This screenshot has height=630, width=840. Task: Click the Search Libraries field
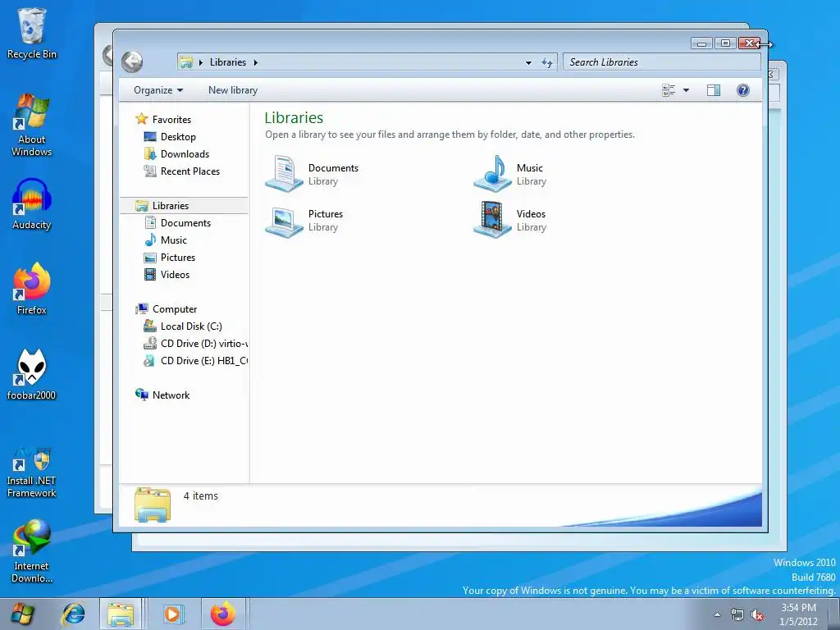(662, 62)
